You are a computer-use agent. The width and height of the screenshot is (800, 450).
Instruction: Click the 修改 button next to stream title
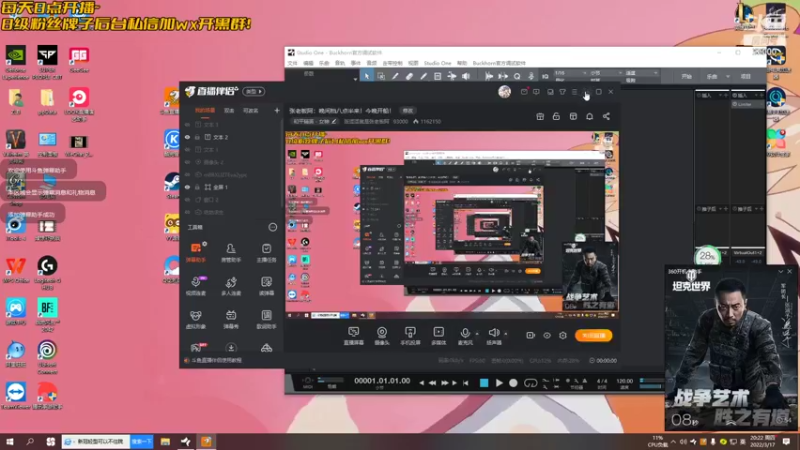coord(408,111)
